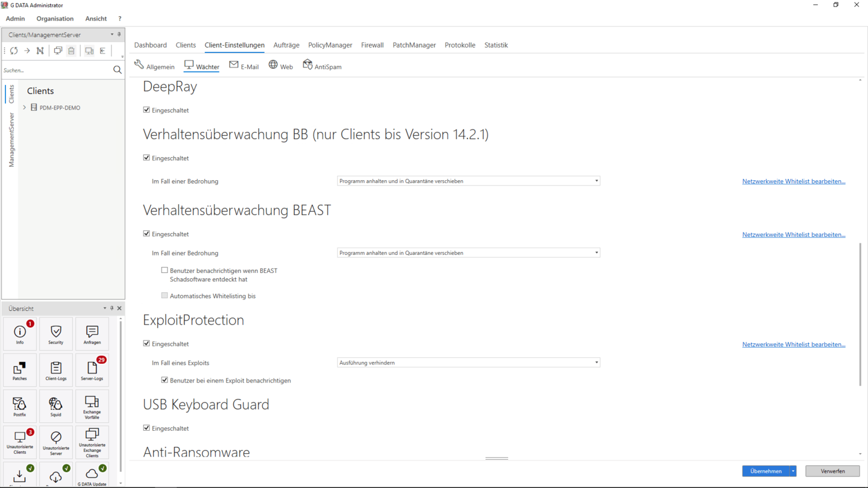Click the Suchen search input field

point(57,70)
